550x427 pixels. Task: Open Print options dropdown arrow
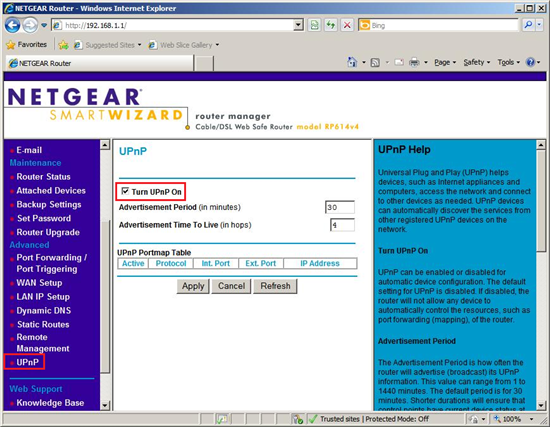426,62
